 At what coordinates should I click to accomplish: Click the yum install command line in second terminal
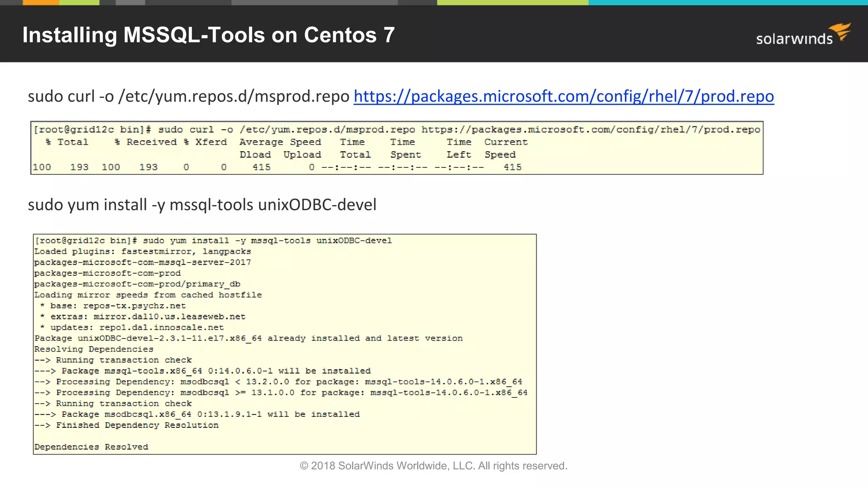pos(213,241)
